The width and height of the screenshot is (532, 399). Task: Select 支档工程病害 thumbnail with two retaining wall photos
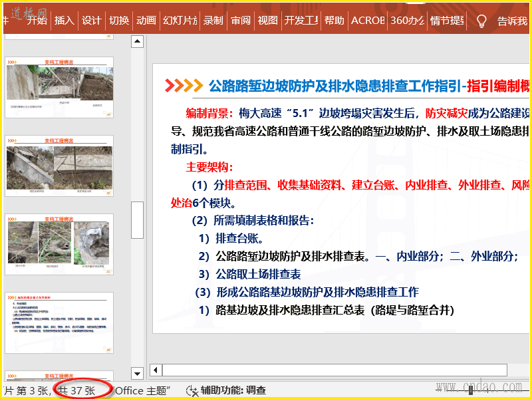point(59,166)
